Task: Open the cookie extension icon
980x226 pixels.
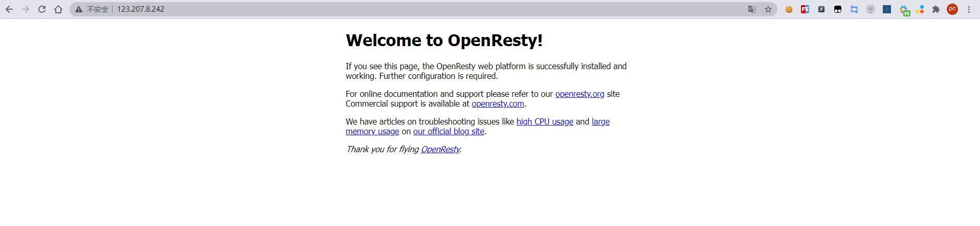Action: click(789, 9)
